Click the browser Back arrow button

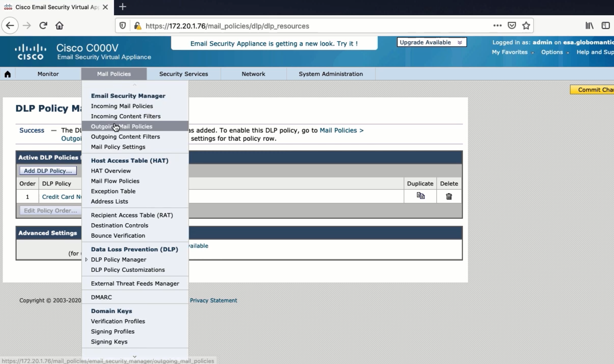tap(10, 26)
